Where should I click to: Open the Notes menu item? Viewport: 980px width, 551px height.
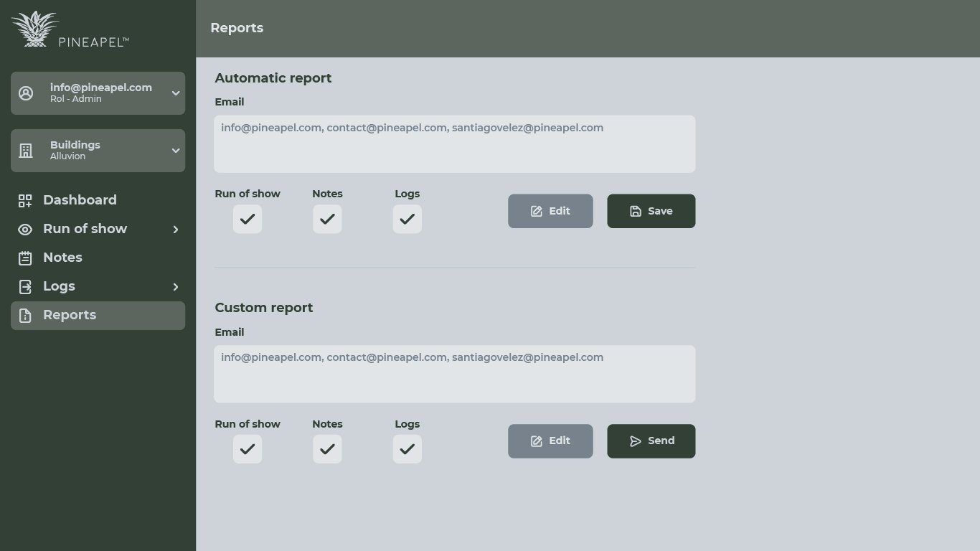98,258
